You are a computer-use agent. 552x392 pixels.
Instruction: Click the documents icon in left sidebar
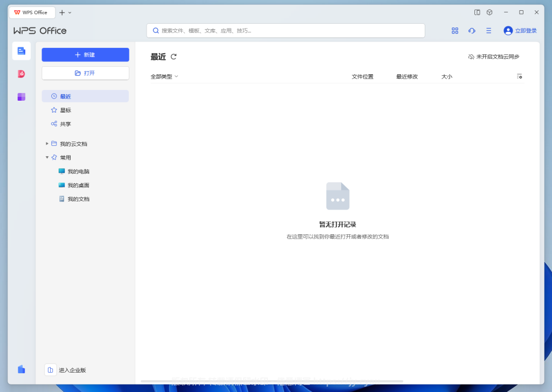pos(21,51)
